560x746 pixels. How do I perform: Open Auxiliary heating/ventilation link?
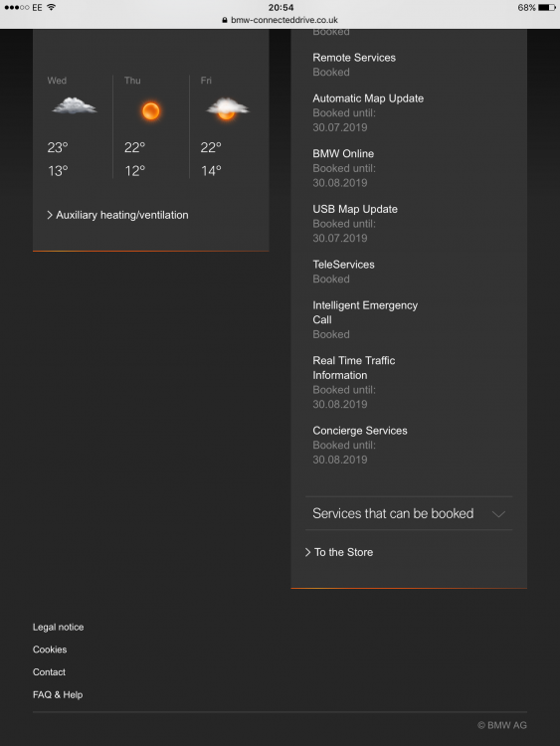click(122, 215)
